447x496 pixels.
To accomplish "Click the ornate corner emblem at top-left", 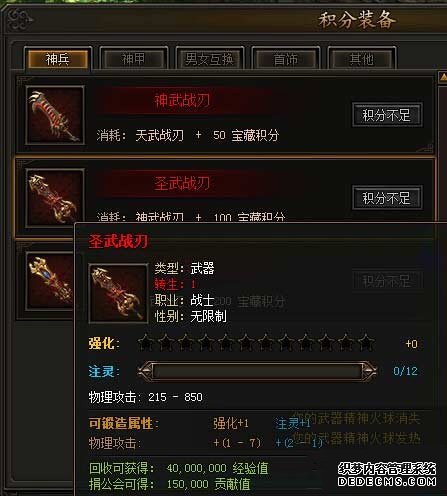I will [20, 19].
